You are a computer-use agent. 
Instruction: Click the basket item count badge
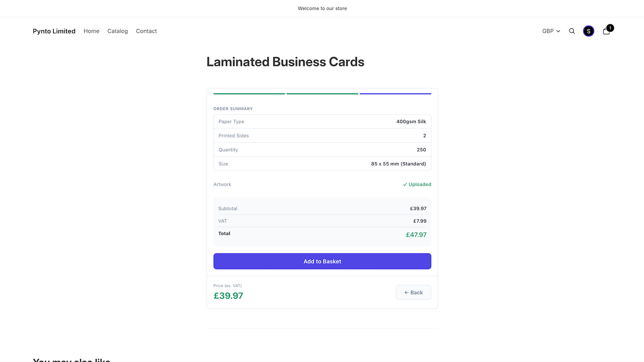point(610,28)
